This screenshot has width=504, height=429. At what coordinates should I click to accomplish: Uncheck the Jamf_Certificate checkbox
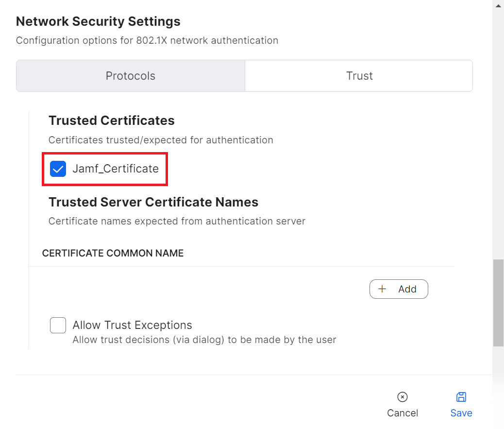58,169
